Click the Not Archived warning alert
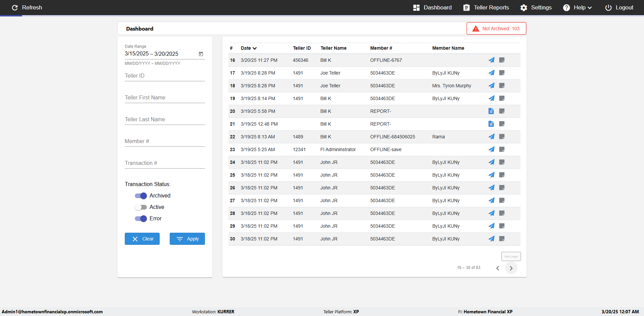Image resolution: width=644 pixels, height=316 pixels. click(x=496, y=29)
